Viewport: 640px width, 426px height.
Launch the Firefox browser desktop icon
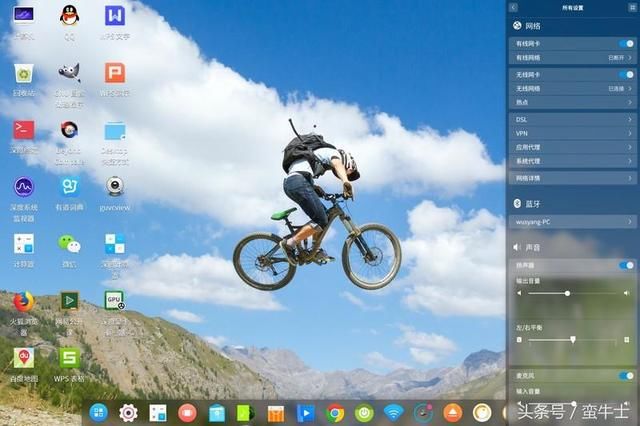coord(24,302)
